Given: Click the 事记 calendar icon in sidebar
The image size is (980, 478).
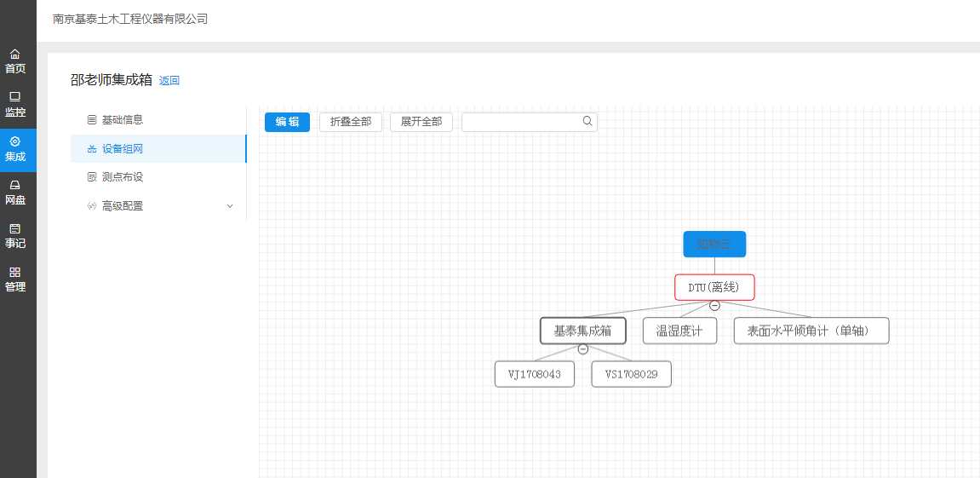Looking at the screenshot, I should tap(15, 228).
